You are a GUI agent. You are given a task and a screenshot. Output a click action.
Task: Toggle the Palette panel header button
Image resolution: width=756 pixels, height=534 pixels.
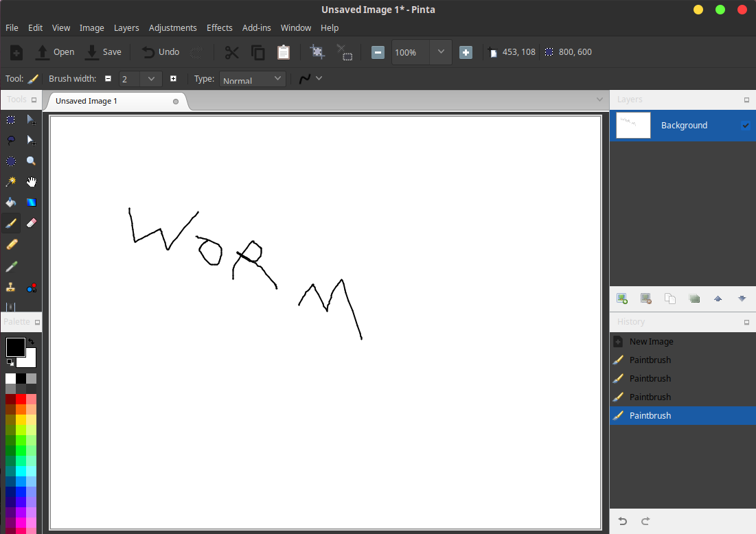pyautogui.click(x=37, y=322)
